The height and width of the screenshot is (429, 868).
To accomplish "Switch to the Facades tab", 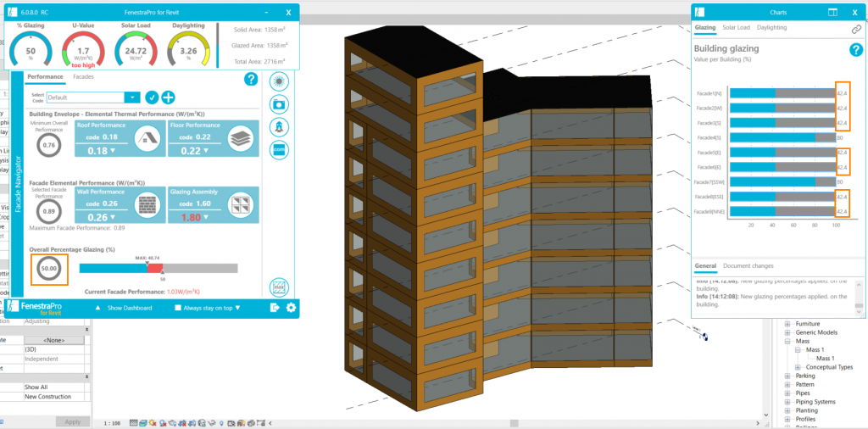I will click(x=83, y=77).
